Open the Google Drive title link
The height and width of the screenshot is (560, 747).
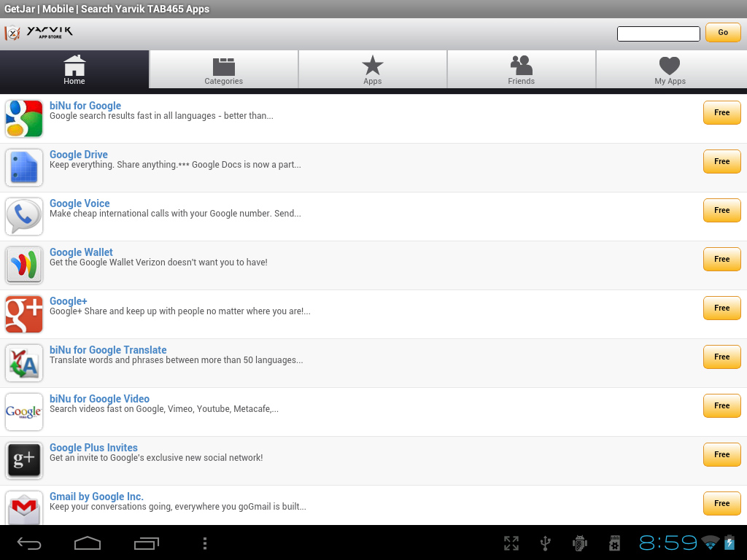click(79, 155)
